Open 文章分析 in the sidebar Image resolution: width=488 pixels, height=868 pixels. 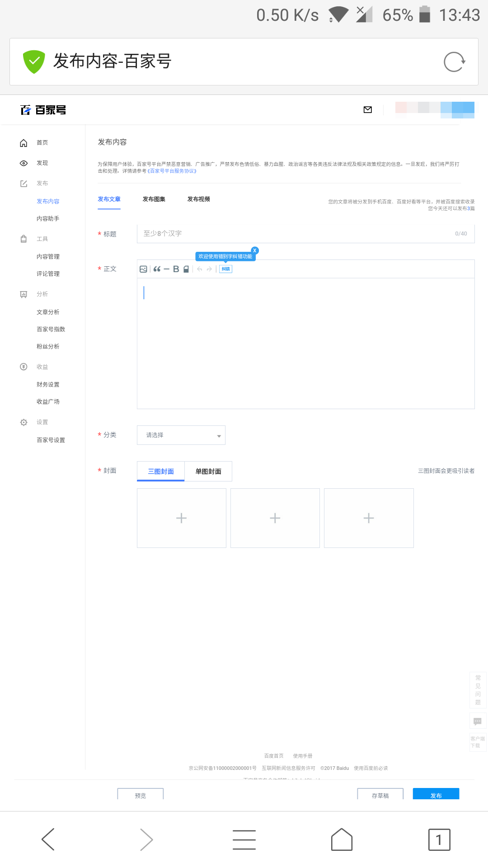coord(48,312)
